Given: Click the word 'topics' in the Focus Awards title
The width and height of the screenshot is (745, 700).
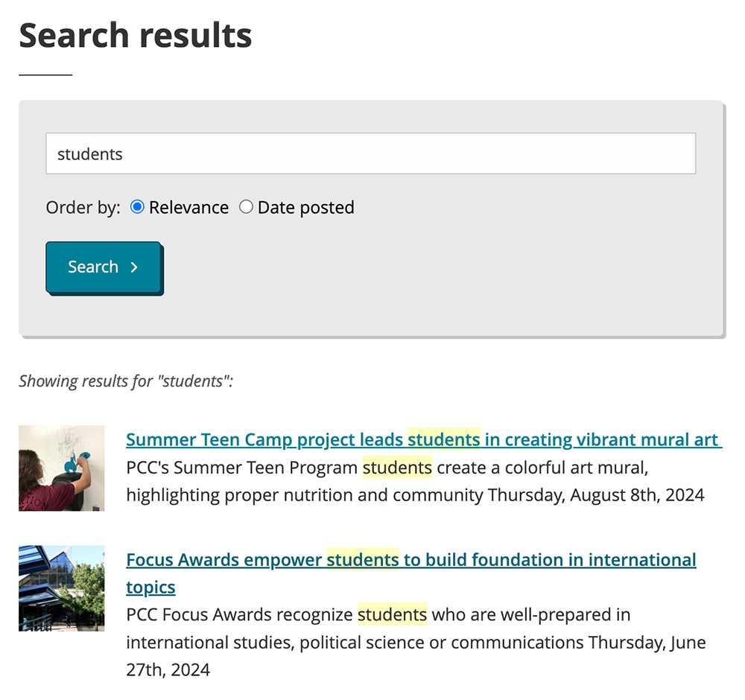Looking at the screenshot, I should pos(150,587).
